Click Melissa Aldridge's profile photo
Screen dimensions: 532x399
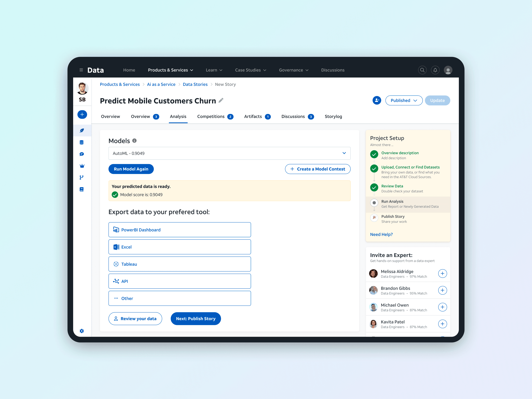373,273
